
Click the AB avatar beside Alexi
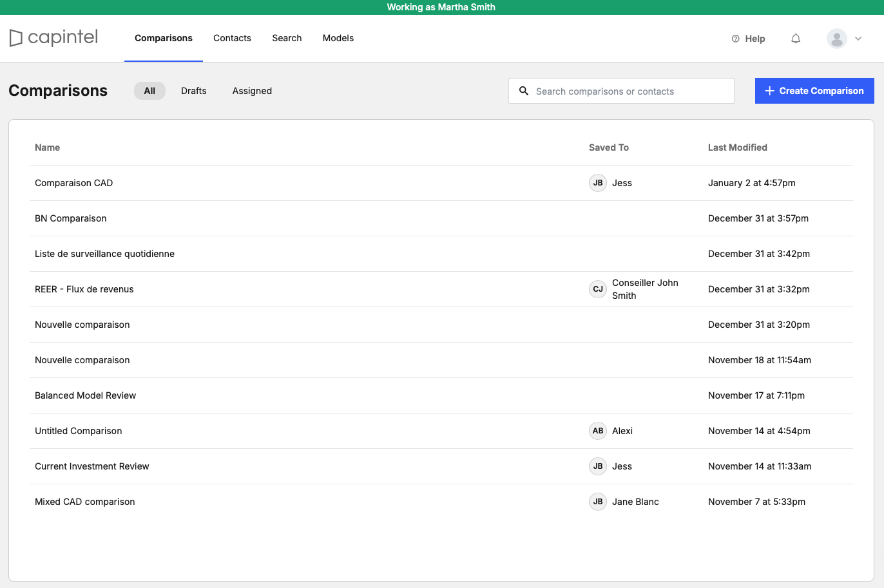tap(598, 431)
